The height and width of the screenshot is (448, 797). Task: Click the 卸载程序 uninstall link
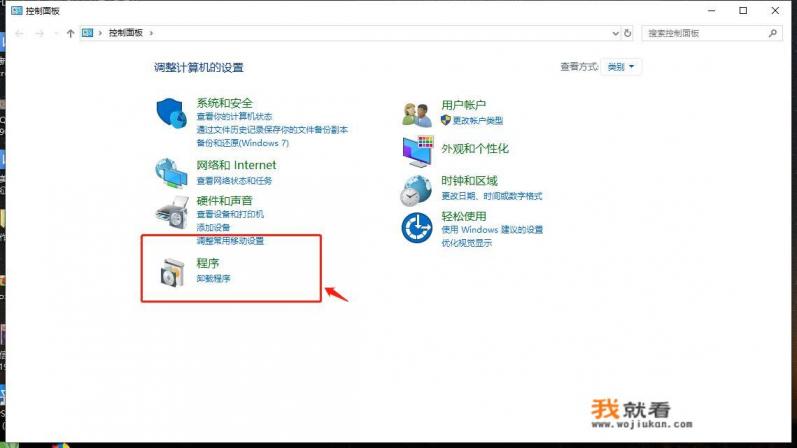213,279
